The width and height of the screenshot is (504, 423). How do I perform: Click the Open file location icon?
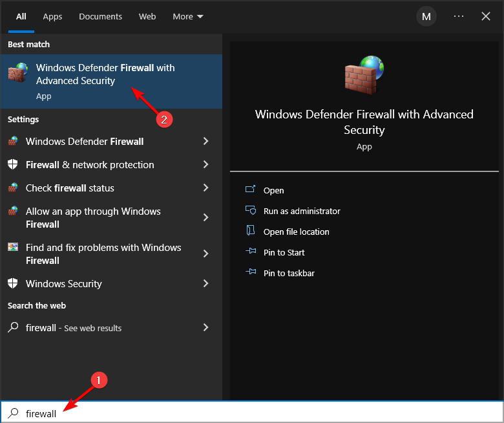(x=251, y=231)
